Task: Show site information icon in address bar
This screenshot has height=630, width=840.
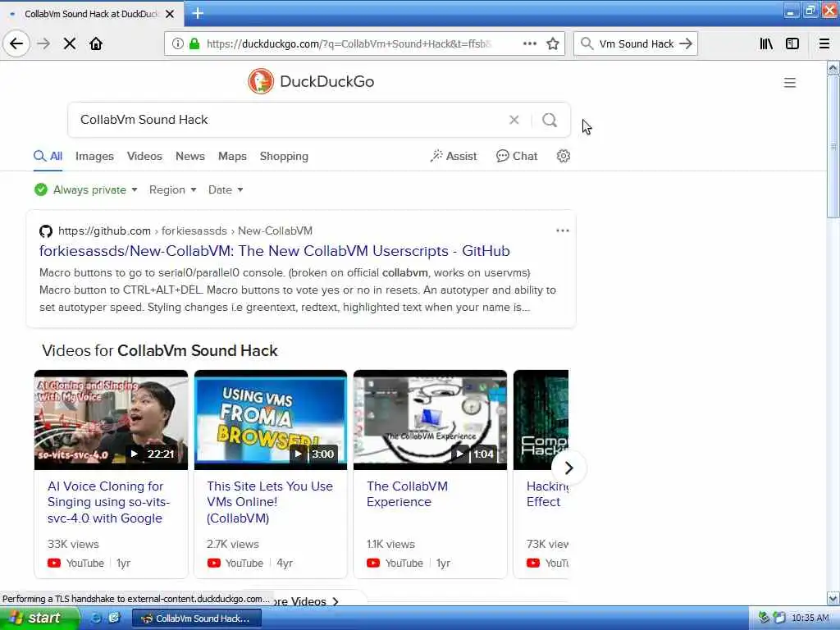Action: (177, 43)
